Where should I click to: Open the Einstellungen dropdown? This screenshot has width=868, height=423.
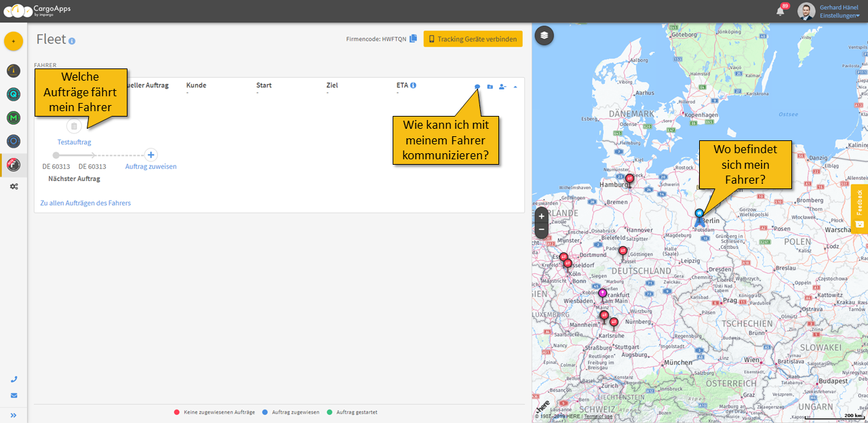(840, 16)
